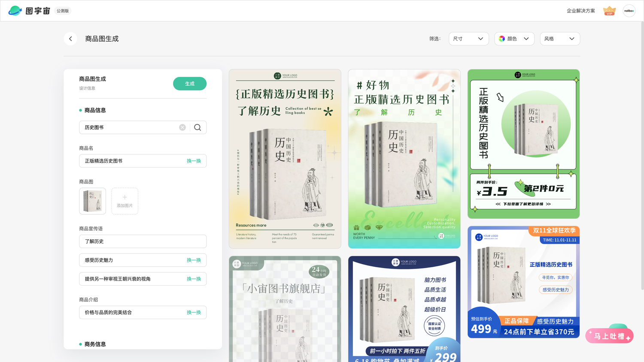Open the VIP crown icon
Screen dimensions: 644x362
tap(609, 11)
